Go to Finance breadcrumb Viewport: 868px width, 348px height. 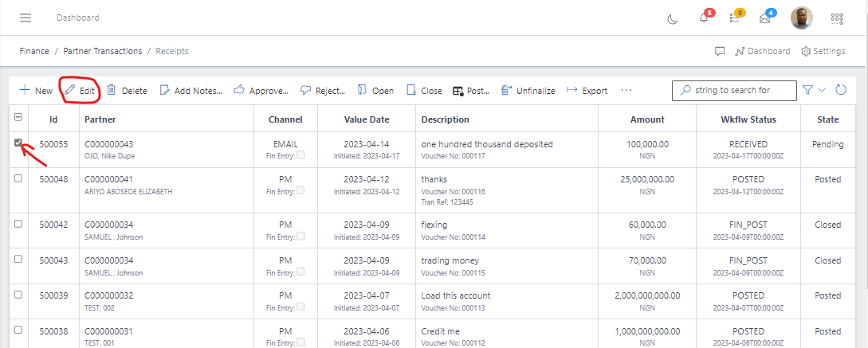(34, 51)
